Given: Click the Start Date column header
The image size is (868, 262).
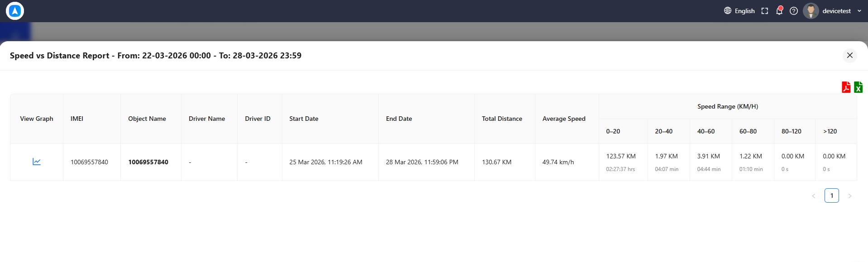Looking at the screenshot, I should [304, 119].
